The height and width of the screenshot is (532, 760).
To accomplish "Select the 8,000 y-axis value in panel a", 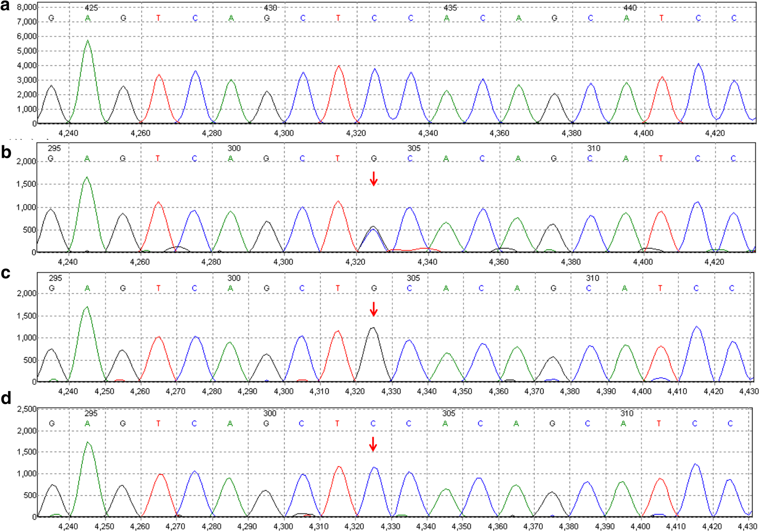I will pos(27,7).
